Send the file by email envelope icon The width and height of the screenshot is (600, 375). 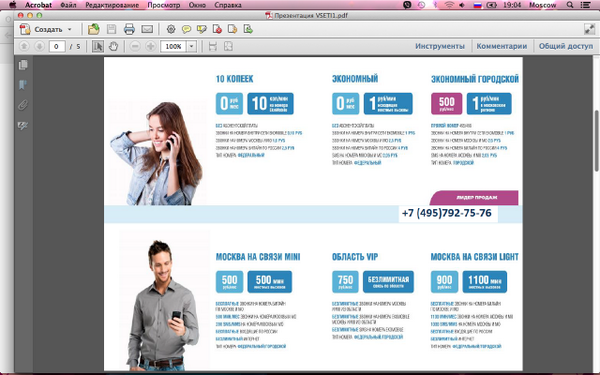(147, 29)
